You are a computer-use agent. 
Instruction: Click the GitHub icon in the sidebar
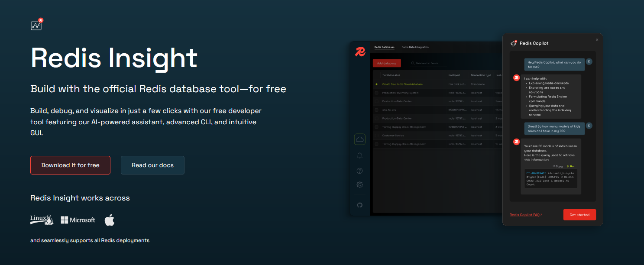coord(359,205)
